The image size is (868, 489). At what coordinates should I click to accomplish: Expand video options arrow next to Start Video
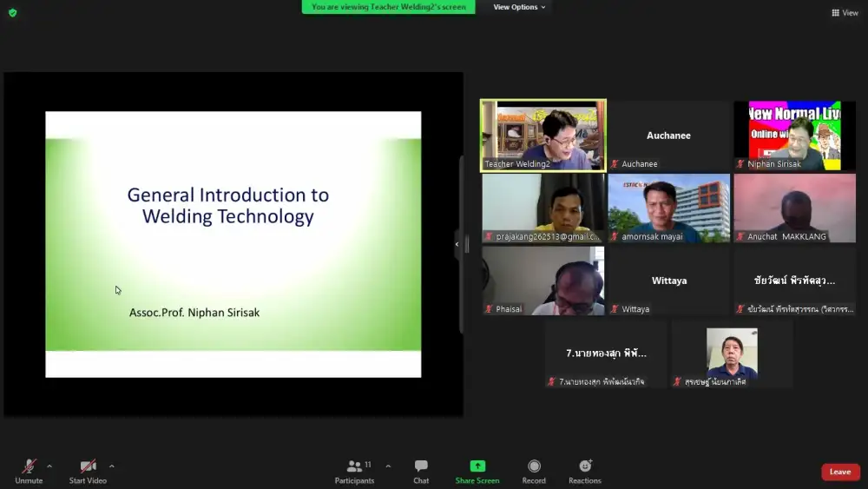[112, 466]
